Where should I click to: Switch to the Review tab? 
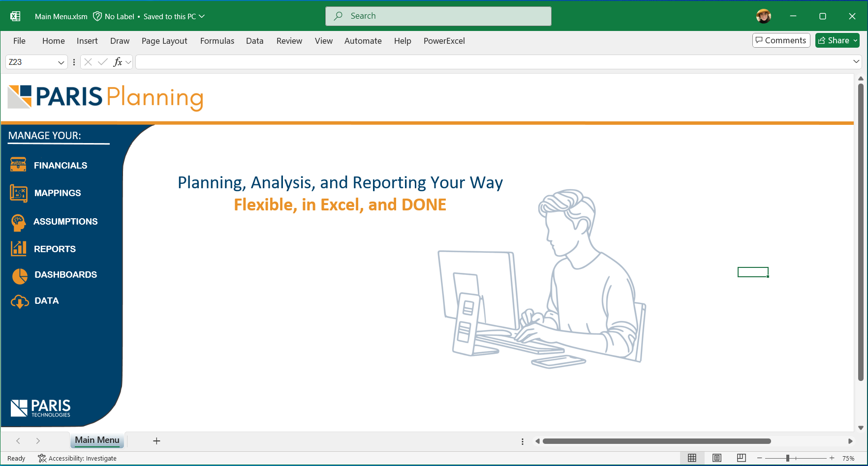(289, 41)
